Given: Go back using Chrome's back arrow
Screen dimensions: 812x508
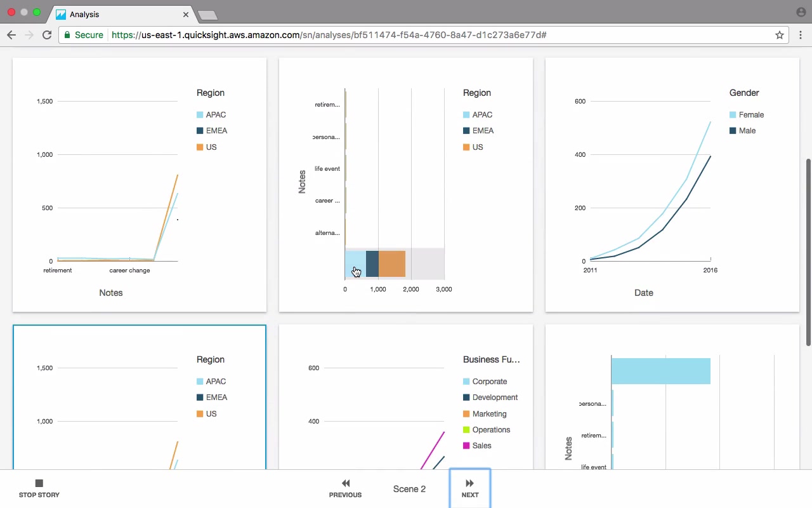Looking at the screenshot, I should [x=11, y=35].
